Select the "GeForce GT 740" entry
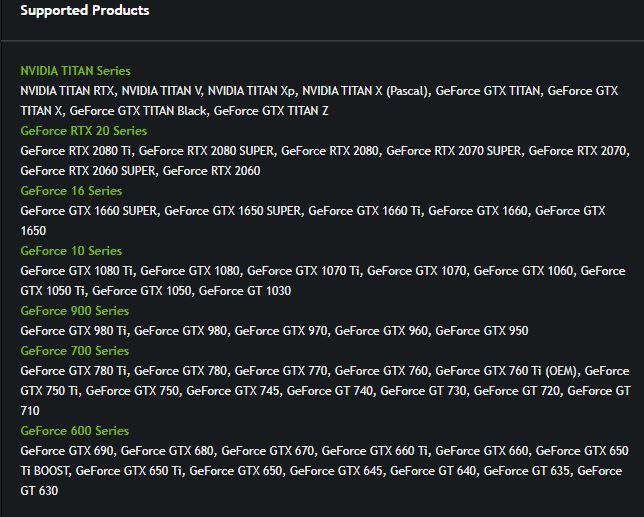Viewport: 644px width, 517px height. click(330, 391)
